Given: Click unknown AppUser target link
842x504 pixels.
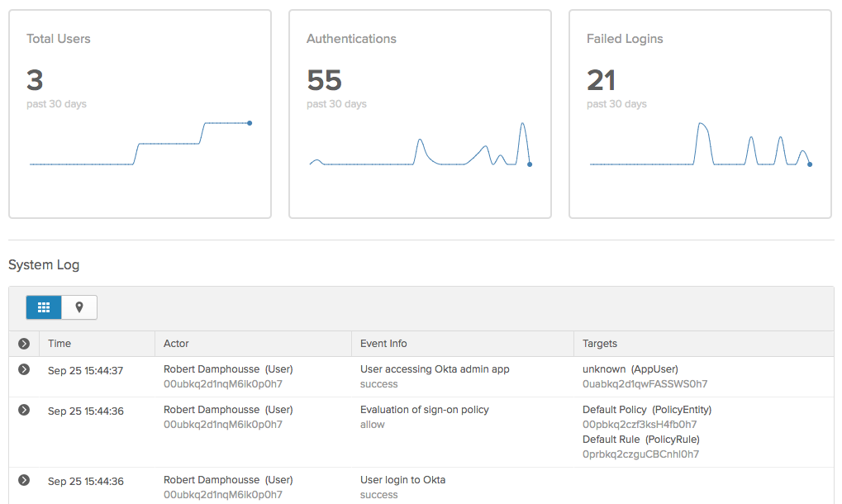Looking at the screenshot, I should tap(602, 369).
